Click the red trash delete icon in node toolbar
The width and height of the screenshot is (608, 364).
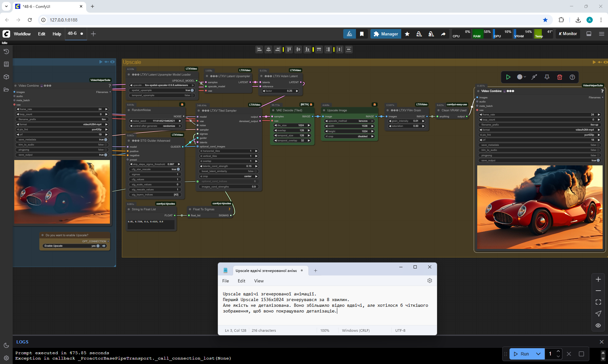click(x=560, y=77)
